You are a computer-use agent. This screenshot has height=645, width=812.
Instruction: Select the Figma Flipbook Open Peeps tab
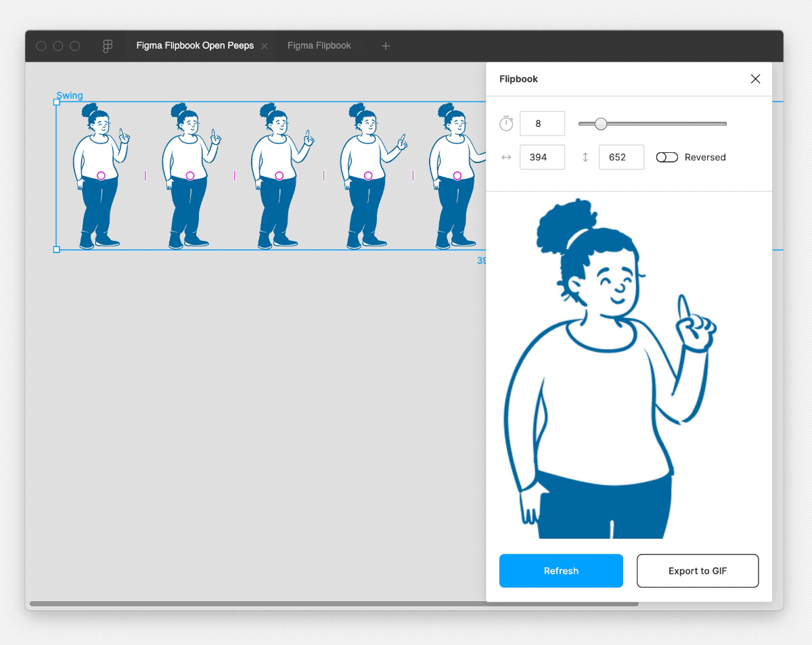coord(195,45)
